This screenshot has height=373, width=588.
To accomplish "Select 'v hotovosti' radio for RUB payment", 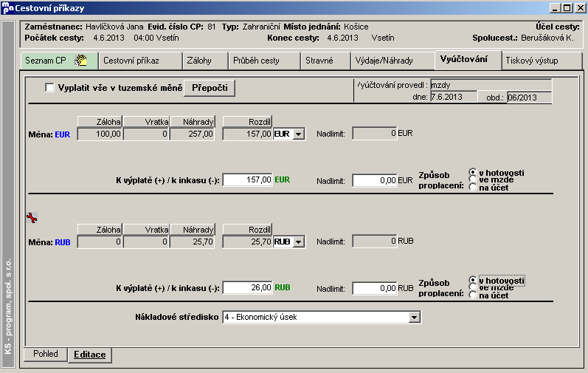I will pyautogui.click(x=472, y=280).
